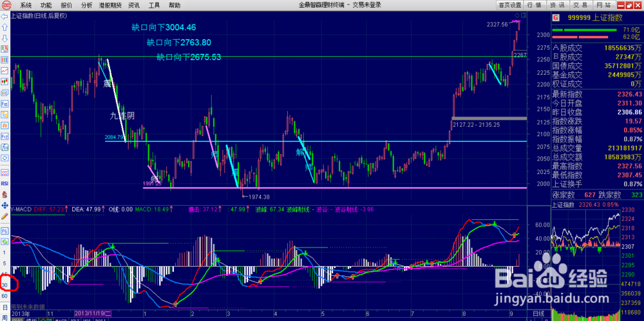Click the A股成交 row label
644x321 pixels.
pos(567,48)
